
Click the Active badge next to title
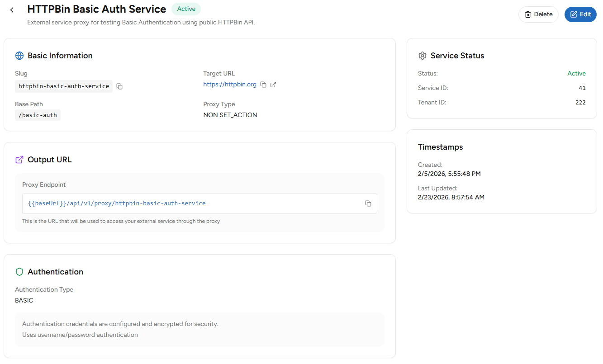(186, 9)
